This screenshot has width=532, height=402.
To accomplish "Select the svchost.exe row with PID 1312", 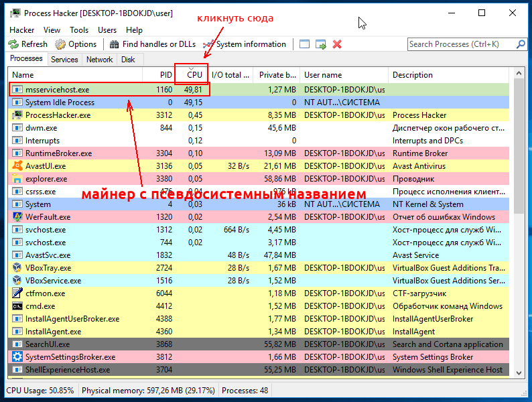I will point(259,230).
